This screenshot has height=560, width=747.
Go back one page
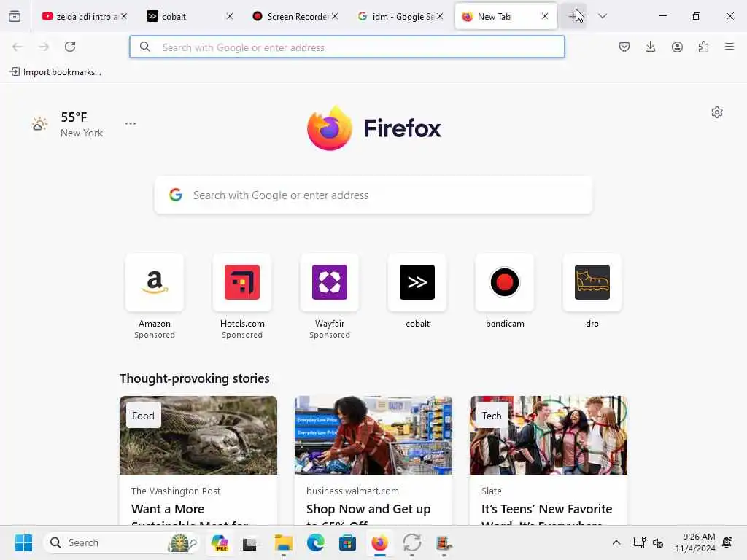pyautogui.click(x=18, y=47)
